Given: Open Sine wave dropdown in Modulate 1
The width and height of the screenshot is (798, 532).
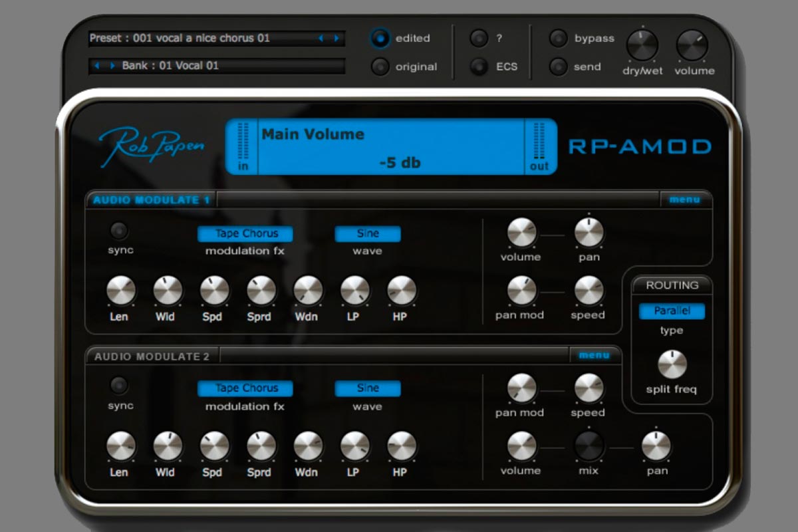Looking at the screenshot, I should [368, 233].
